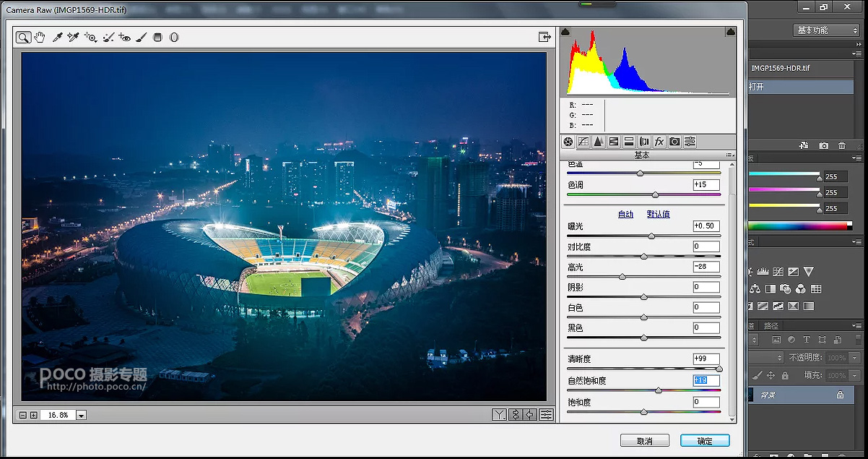Click the lock icon on 背景 layer
Image resolution: width=868 pixels, height=459 pixels.
840,395
